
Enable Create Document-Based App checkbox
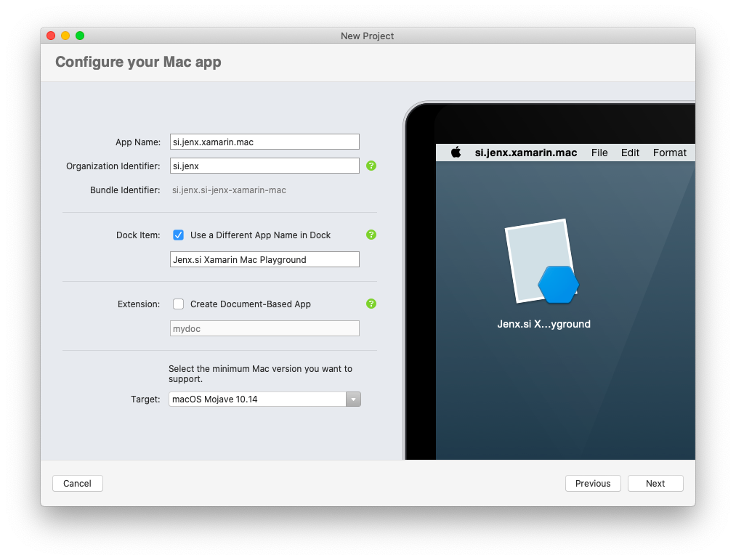(x=178, y=304)
